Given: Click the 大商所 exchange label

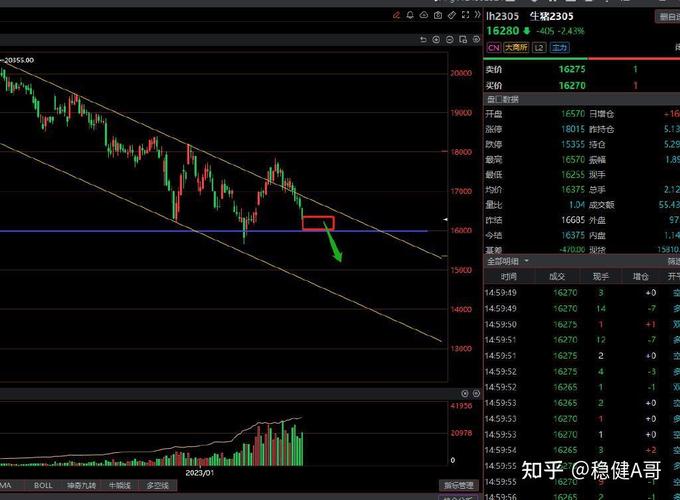Looking at the screenshot, I should click(516, 47).
